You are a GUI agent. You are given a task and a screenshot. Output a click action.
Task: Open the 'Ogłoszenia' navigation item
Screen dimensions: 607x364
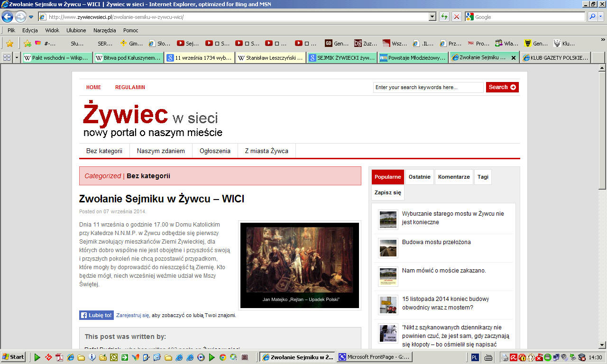215,151
